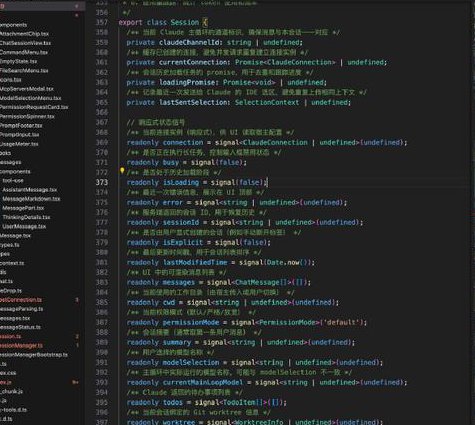The height and width of the screenshot is (425, 475).
Task: Click the permissionMode signal line
Action: [247, 322]
